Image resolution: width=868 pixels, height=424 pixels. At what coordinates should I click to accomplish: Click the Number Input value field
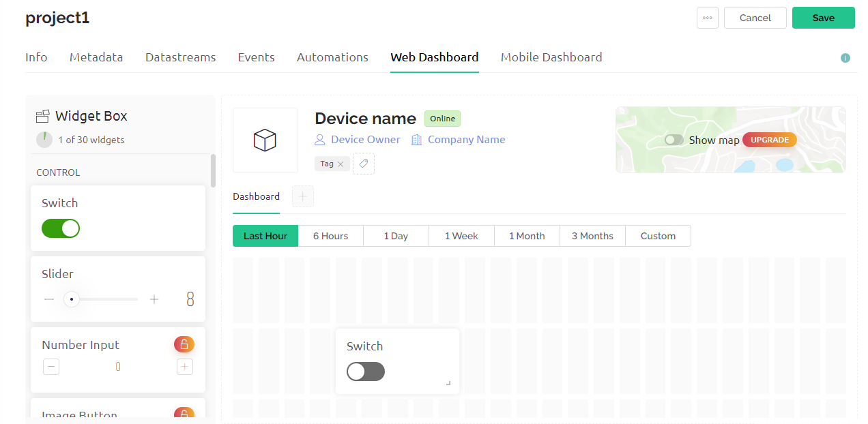[118, 367]
